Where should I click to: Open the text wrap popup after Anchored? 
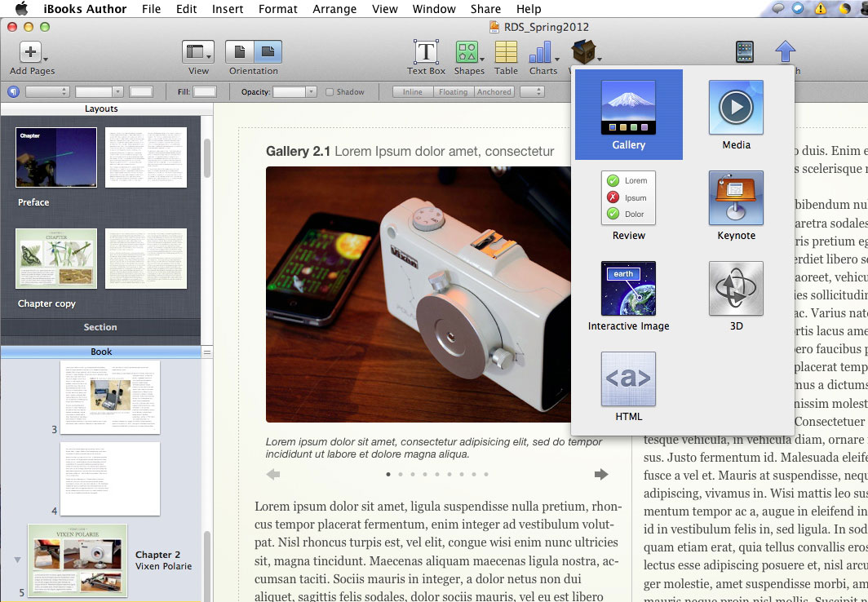[533, 92]
